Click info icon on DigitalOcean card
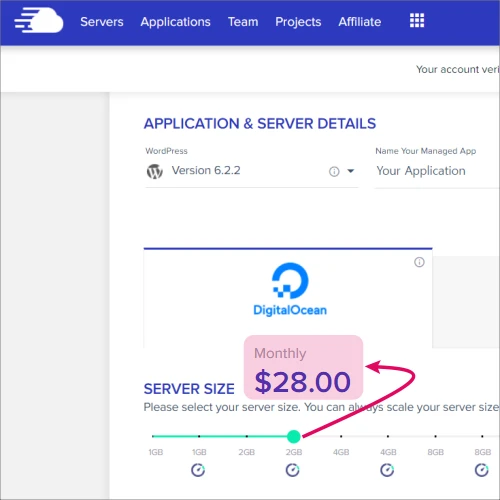The width and height of the screenshot is (500, 500). pyautogui.click(x=419, y=262)
